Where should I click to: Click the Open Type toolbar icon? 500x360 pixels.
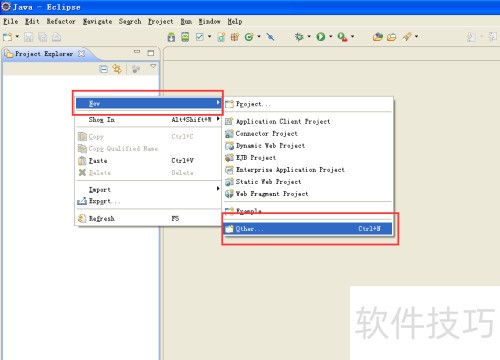point(378,37)
